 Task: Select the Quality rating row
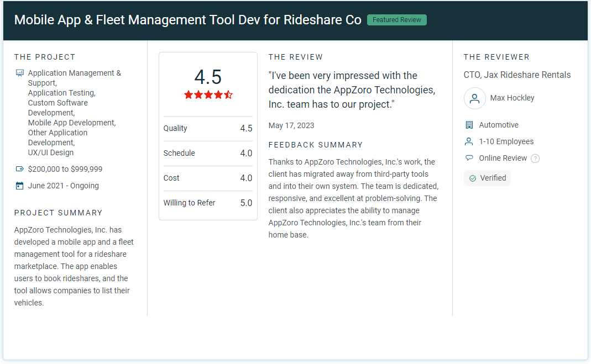coord(208,128)
